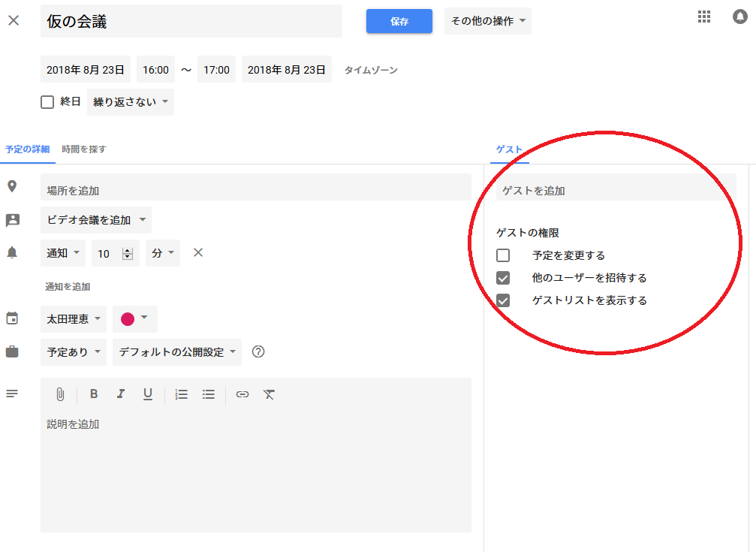756x552 pixels.
Task: Click the 仮の会議 title field
Action: coord(191,21)
